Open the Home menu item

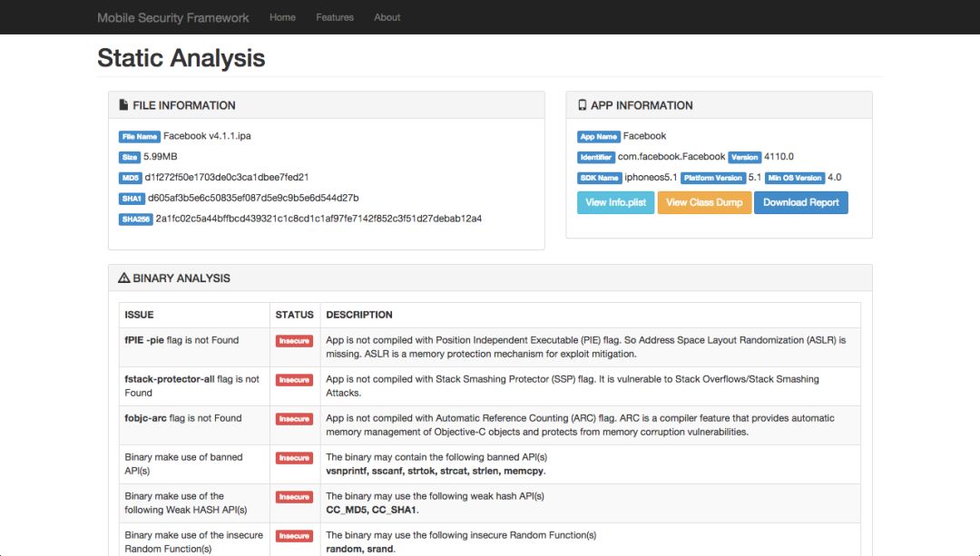point(282,17)
